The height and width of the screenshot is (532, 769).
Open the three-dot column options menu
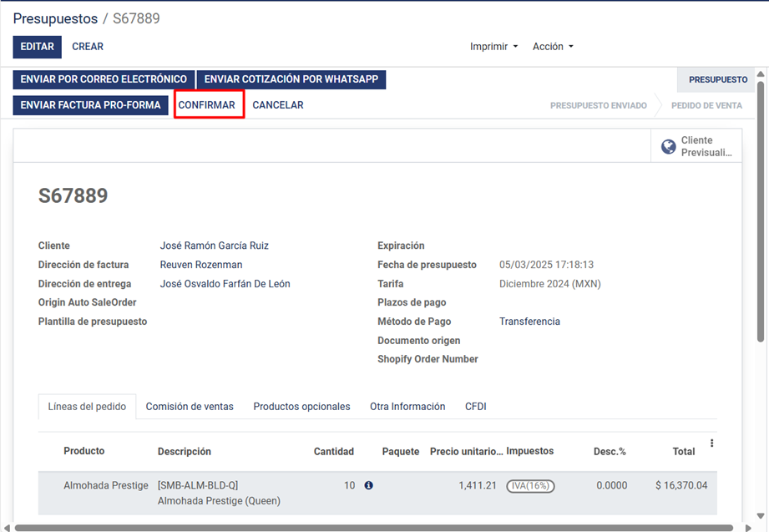pos(711,443)
